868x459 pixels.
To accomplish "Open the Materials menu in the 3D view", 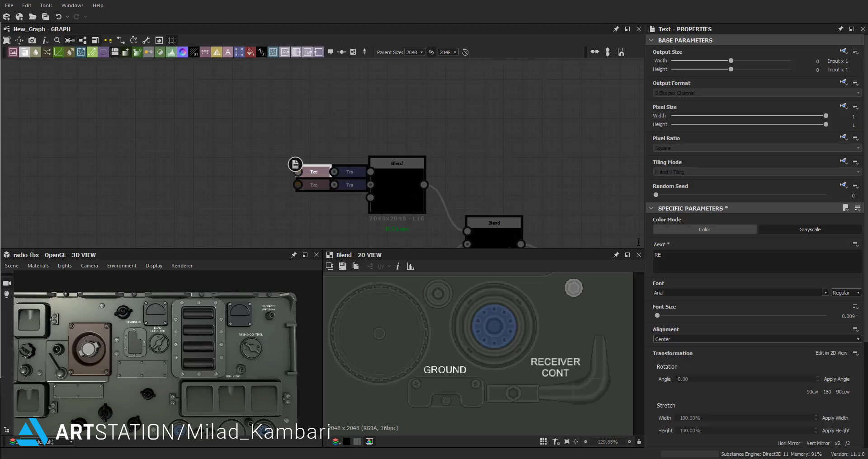I will pyautogui.click(x=38, y=266).
